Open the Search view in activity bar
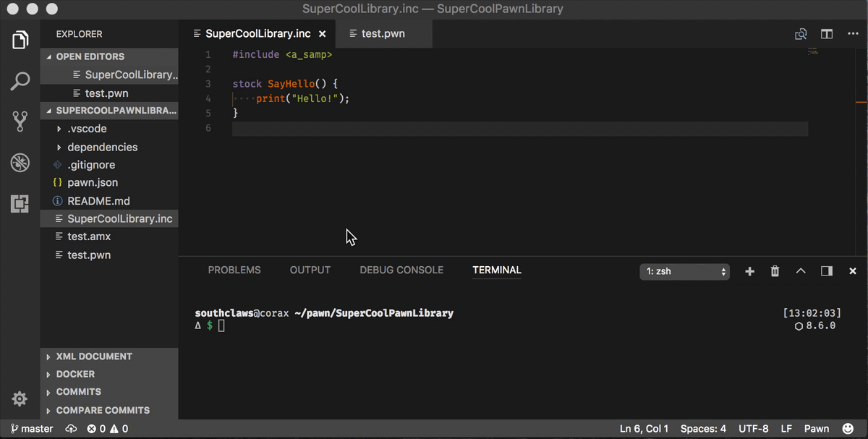The image size is (868, 439). [20, 81]
